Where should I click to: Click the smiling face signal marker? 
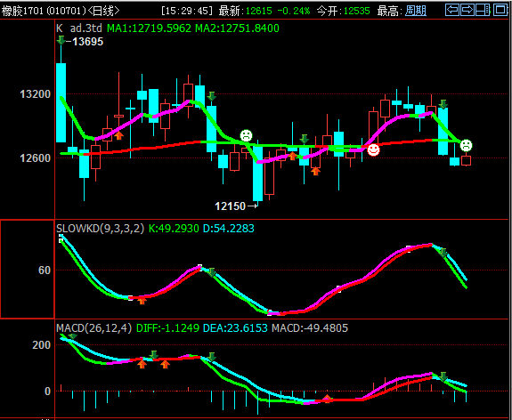click(x=373, y=149)
